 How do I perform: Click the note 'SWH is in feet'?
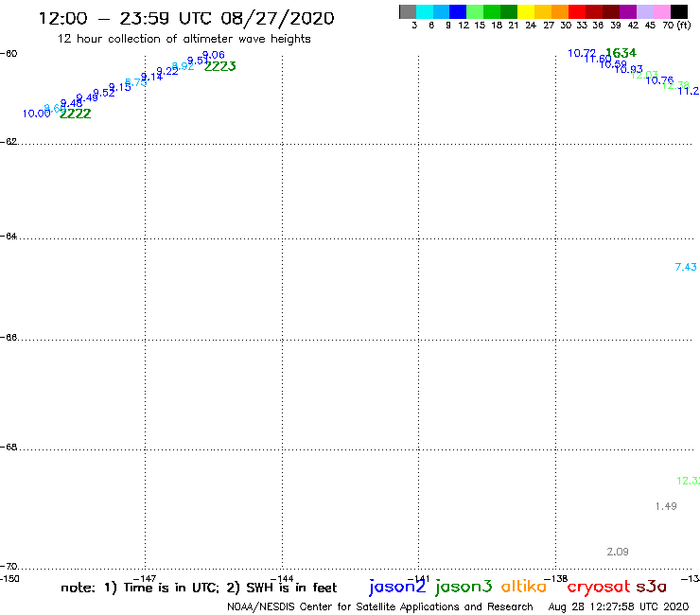pyautogui.click(x=291, y=588)
